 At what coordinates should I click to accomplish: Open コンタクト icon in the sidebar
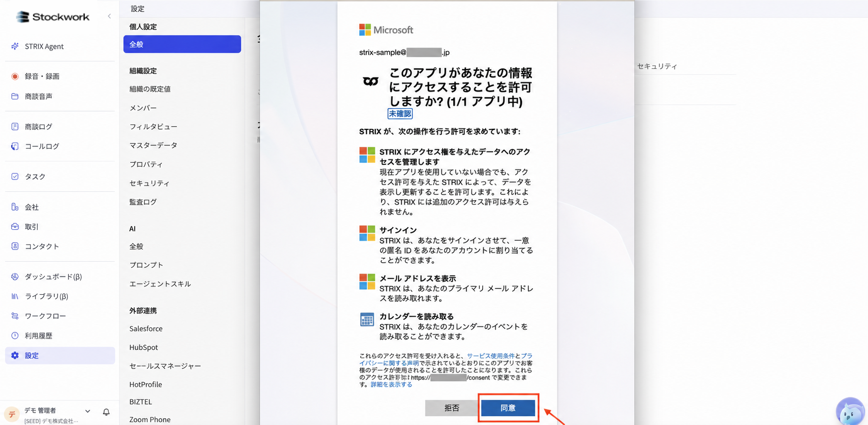[x=15, y=246]
